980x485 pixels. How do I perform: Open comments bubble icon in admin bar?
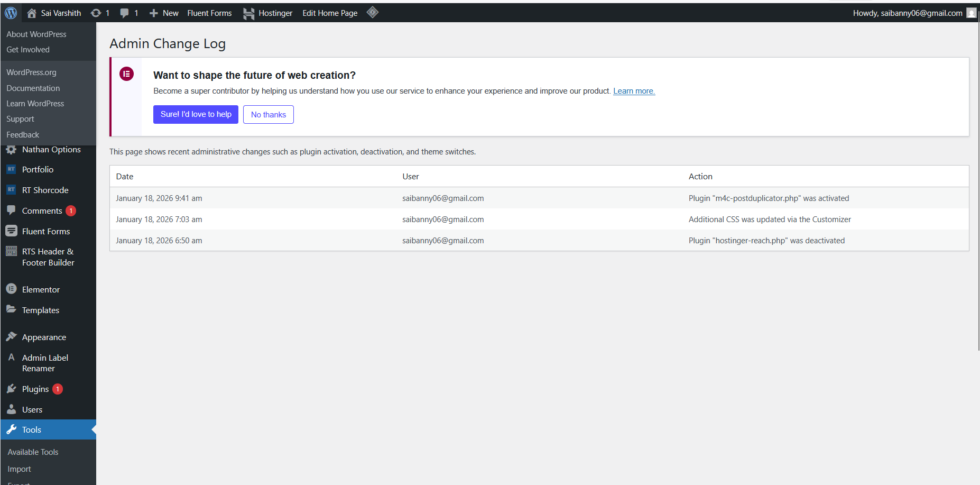[125, 13]
